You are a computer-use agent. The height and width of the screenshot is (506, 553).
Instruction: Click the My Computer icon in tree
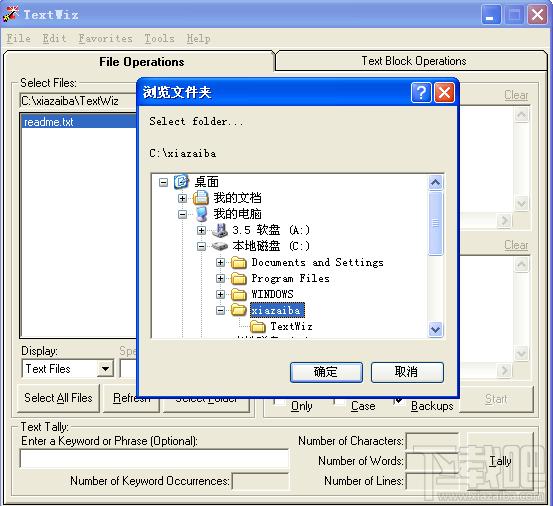tap(201, 214)
